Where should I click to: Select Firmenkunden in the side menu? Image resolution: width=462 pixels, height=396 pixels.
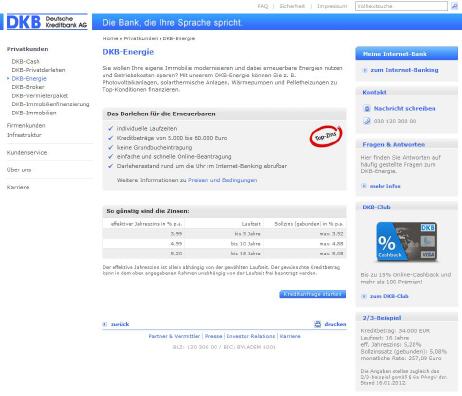pos(26,126)
